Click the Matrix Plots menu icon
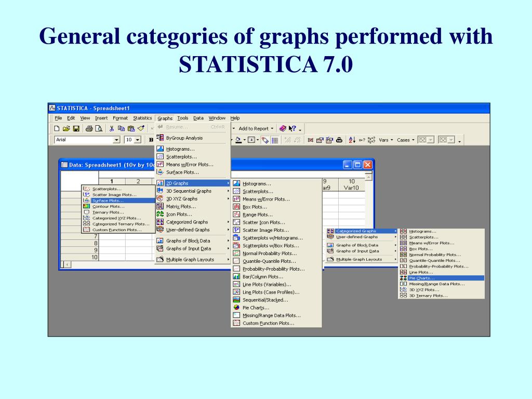Viewport: 532px width, 399px height. point(160,206)
